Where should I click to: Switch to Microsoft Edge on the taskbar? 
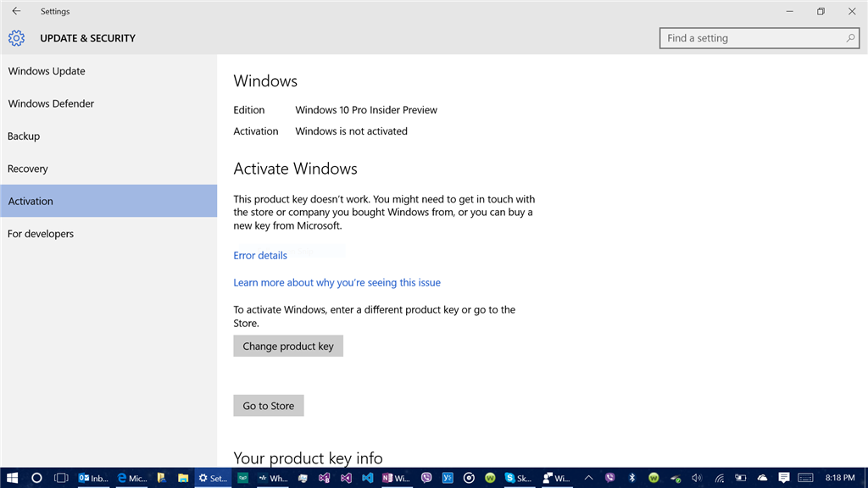132,478
